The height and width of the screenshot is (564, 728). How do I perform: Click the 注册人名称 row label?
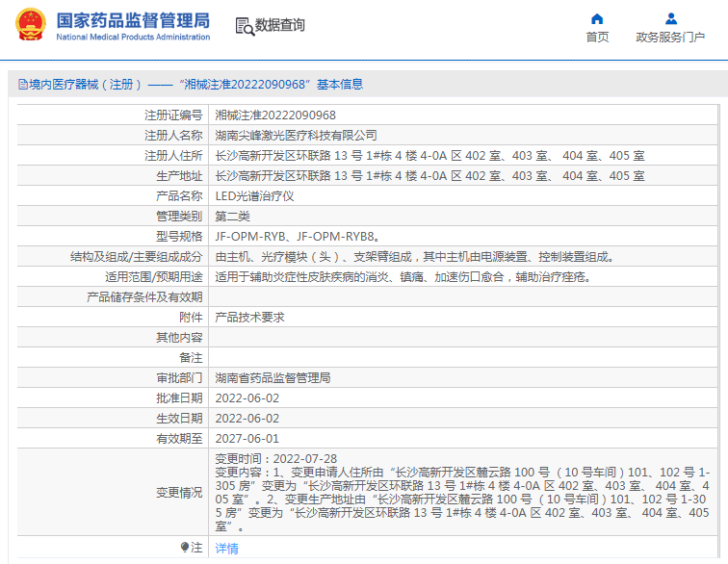(173, 136)
